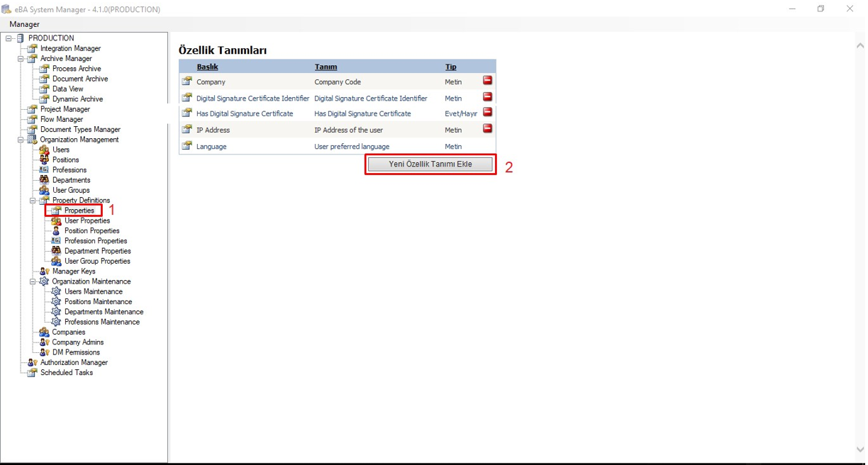Click the Manager Keys key icon
This screenshot has width=868, height=465.
coord(44,271)
